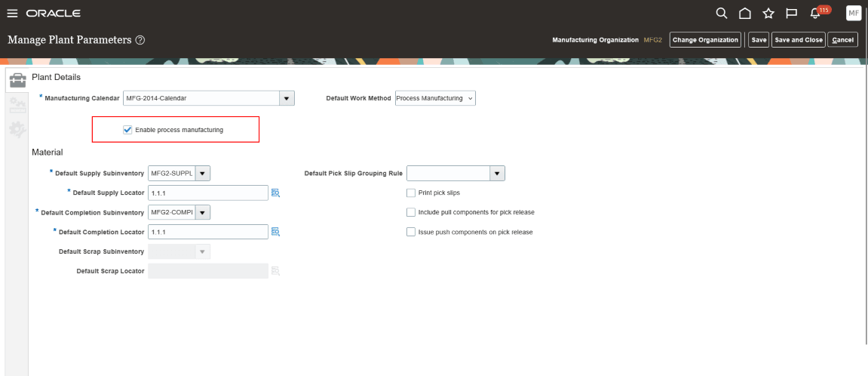Open help icon beside Manage Plant Parameters

click(x=140, y=40)
